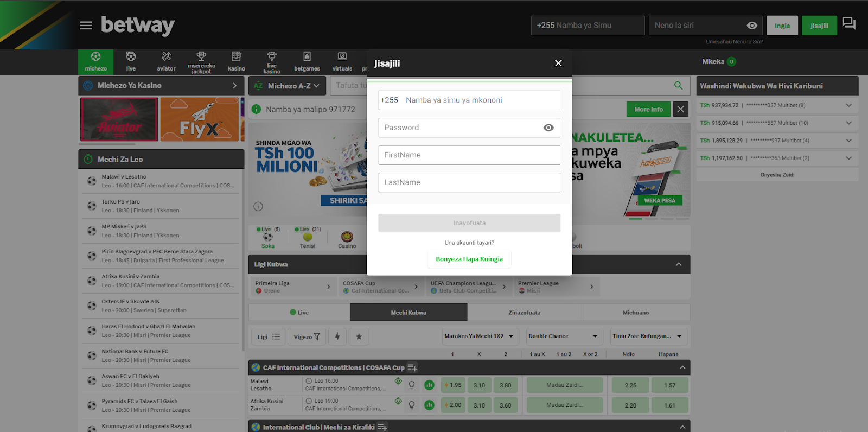The image size is (868, 432).
Task: Open Matokeo Ya Mechi 1X2 dropdown
Action: click(x=481, y=336)
